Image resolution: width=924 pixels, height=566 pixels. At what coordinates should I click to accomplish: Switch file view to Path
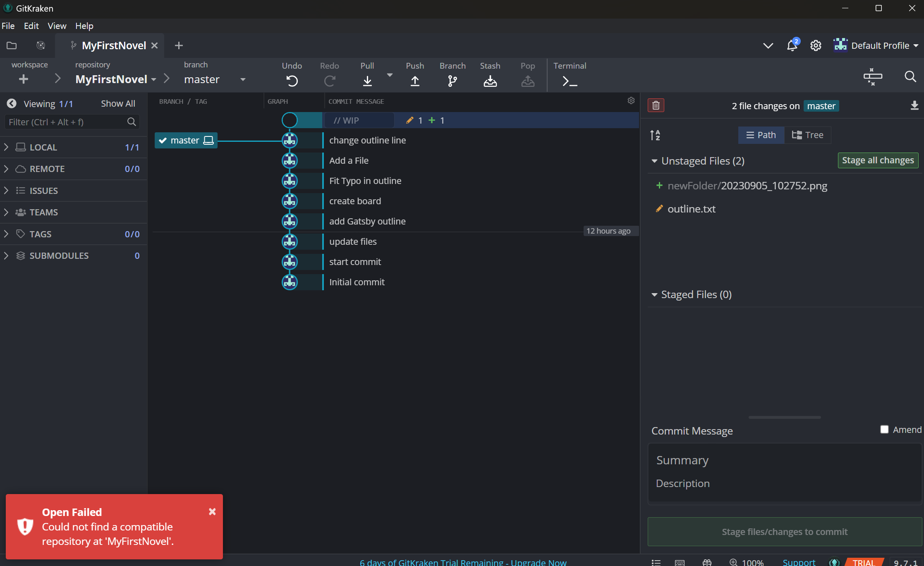coord(761,135)
